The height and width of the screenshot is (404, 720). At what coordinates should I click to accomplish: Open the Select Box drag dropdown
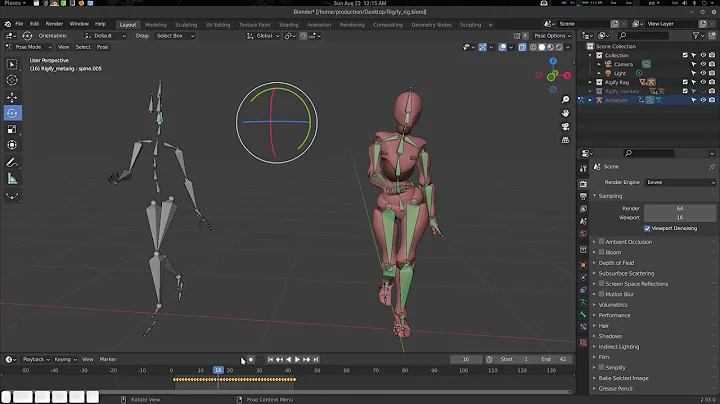tap(175, 36)
